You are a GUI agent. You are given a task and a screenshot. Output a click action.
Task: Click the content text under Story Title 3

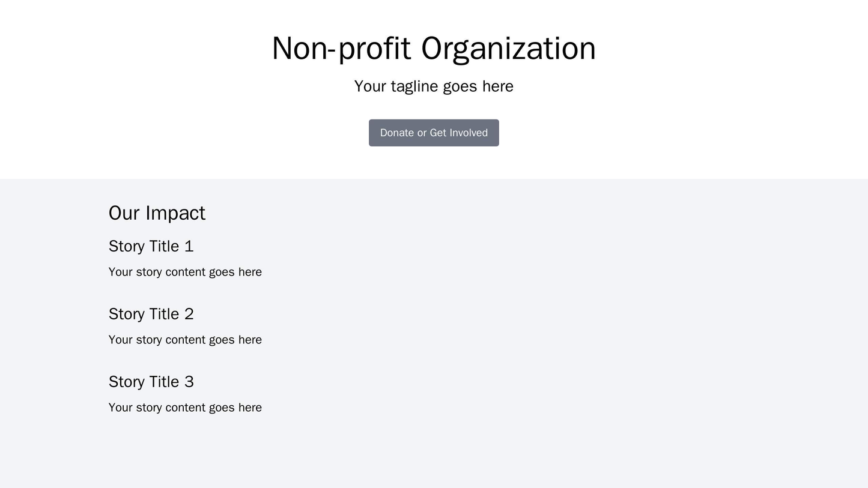[184, 408]
